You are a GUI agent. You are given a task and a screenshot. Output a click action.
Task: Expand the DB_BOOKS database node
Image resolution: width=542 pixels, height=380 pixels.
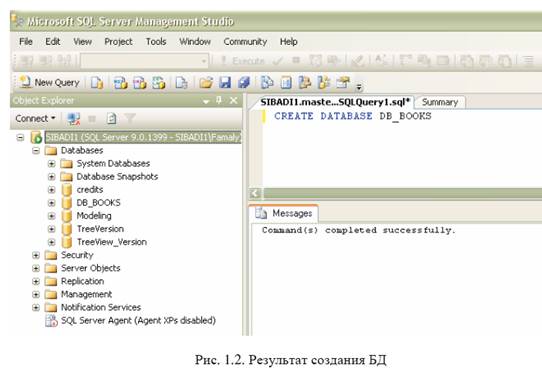pos(52,203)
